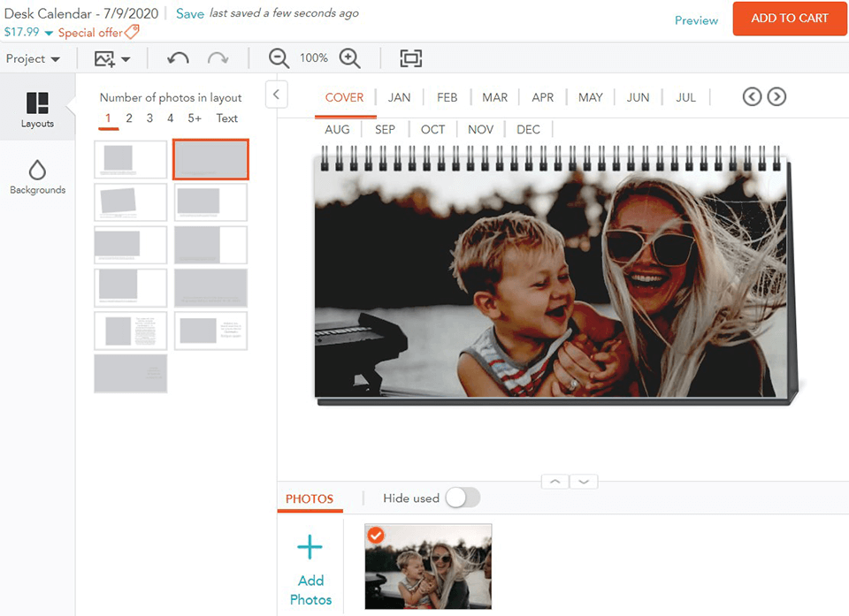Filter layouts showing 2 photos
Image resolution: width=849 pixels, height=616 pixels.
pyautogui.click(x=128, y=118)
